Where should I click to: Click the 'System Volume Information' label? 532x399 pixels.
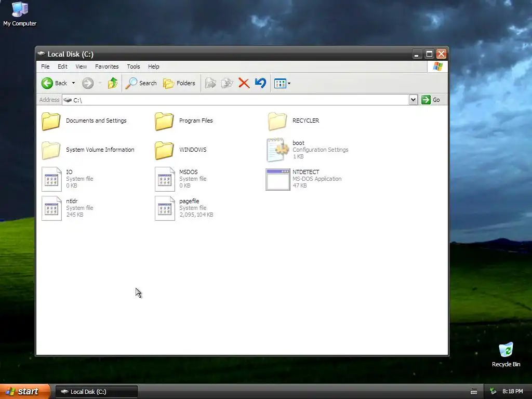click(100, 150)
